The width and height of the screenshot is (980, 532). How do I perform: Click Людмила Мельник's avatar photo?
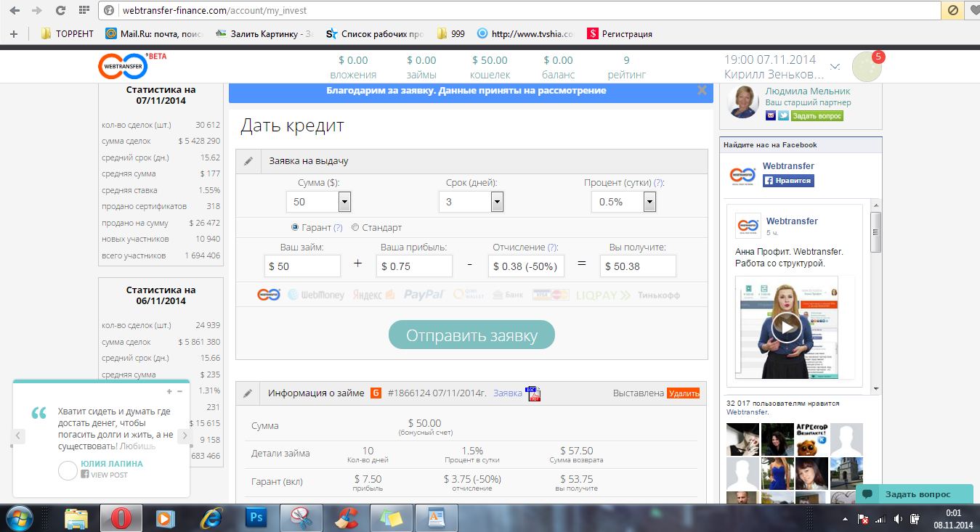coord(744,102)
